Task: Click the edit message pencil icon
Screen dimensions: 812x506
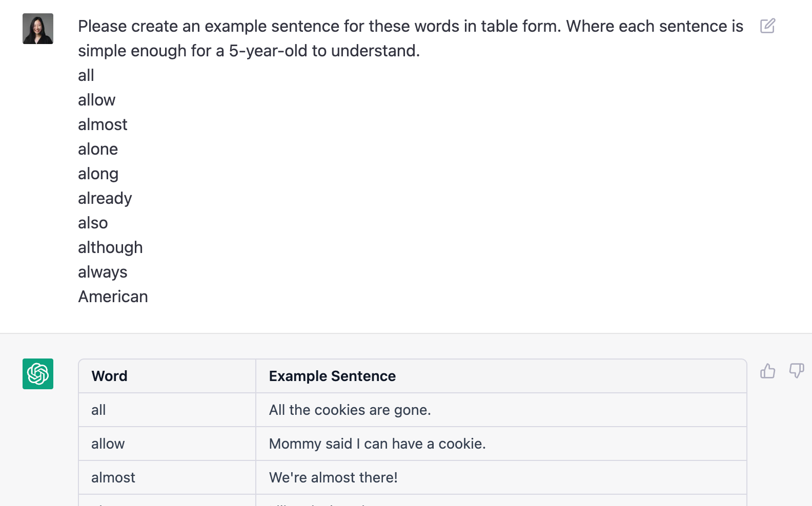Action: [767, 26]
